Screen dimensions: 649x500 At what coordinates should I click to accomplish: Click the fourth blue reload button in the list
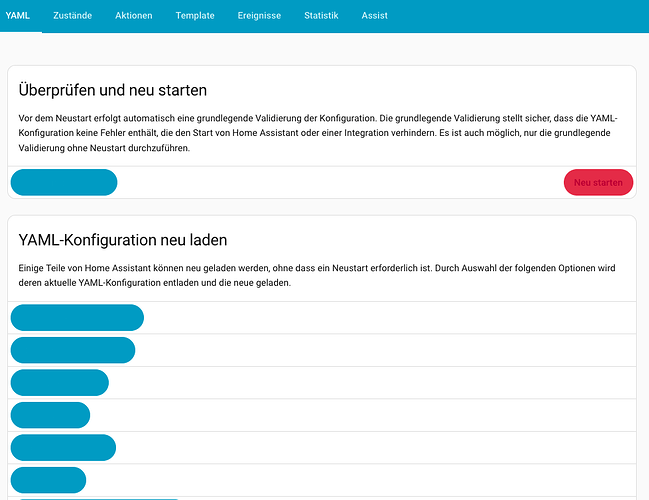pyautogui.click(x=50, y=415)
